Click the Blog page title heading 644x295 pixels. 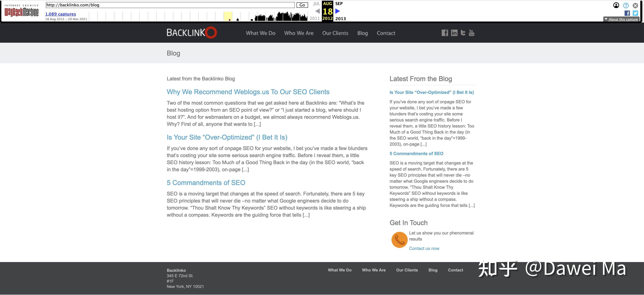(174, 53)
